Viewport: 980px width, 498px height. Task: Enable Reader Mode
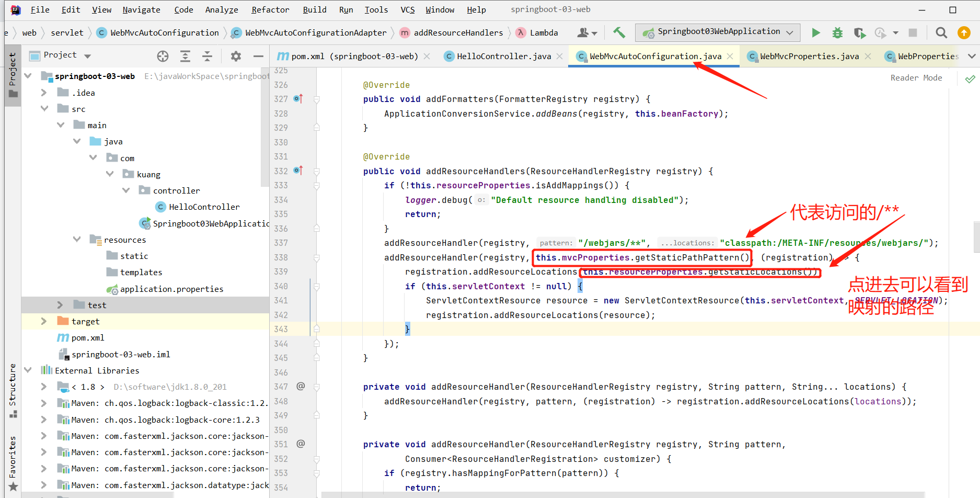coord(916,77)
